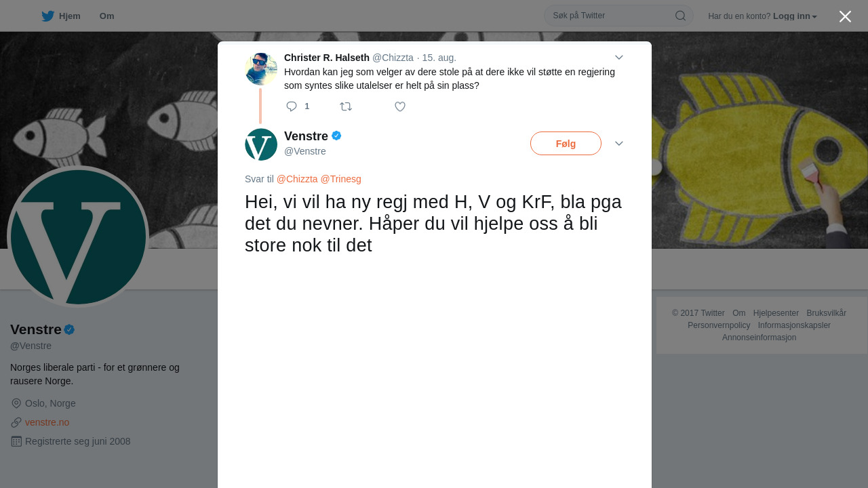Visit the venstre.no website link
868x488 pixels.
click(x=47, y=422)
